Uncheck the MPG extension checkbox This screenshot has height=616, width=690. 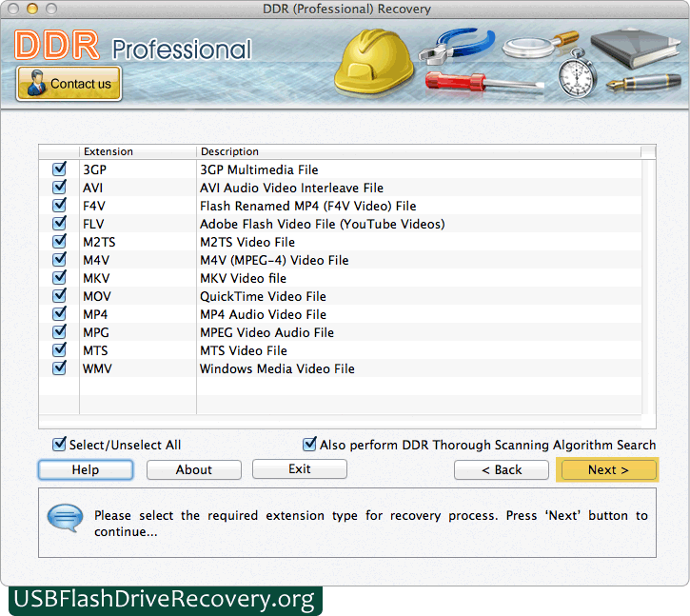pyautogui.click(x=59, y=331)
